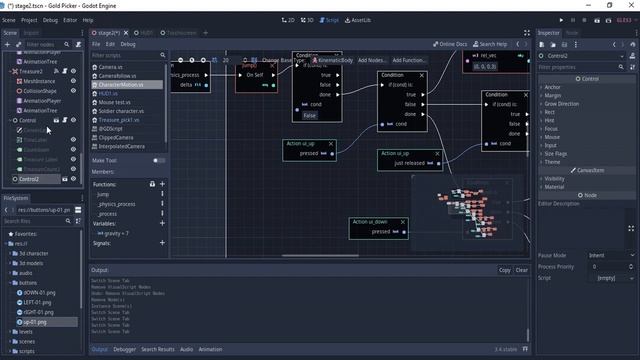Open the Project menu
Viewport: 640px width, 360px height.
29,20
